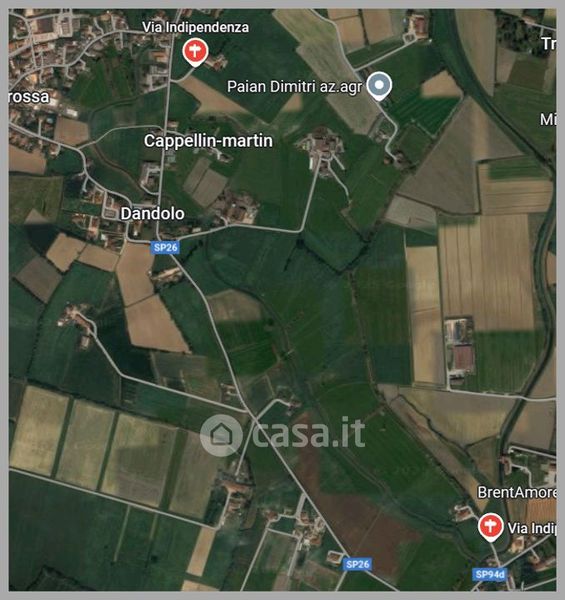The image size is (565, 600).
Task: Open the Via Indipendenza label at top
Action: (x=195, y=27)
